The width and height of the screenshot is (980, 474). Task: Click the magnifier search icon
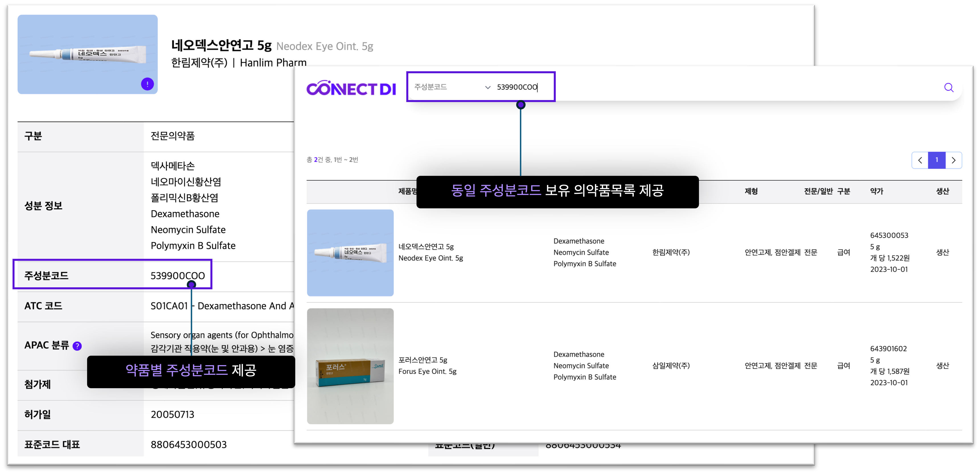[948, 88]
